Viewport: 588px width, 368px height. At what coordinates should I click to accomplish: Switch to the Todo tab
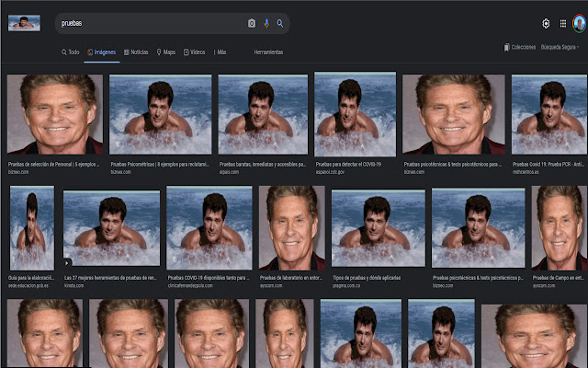click(x=71, y=52)
